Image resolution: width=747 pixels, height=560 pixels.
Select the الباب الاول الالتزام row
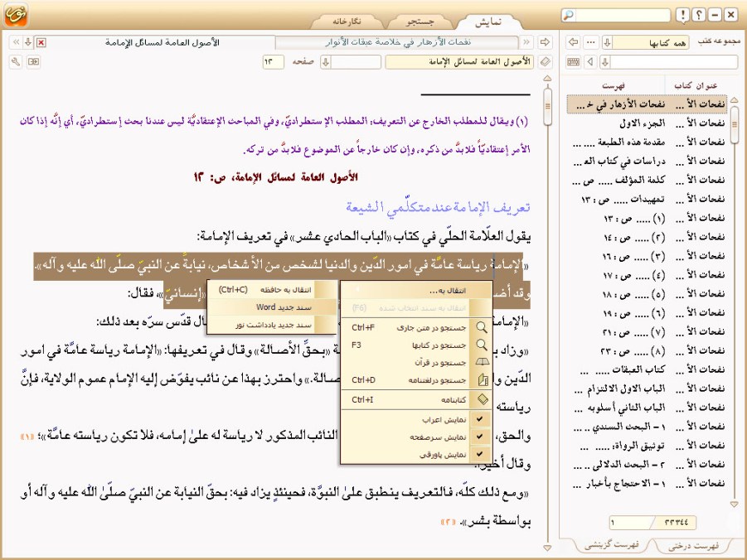tap(648, 389)
